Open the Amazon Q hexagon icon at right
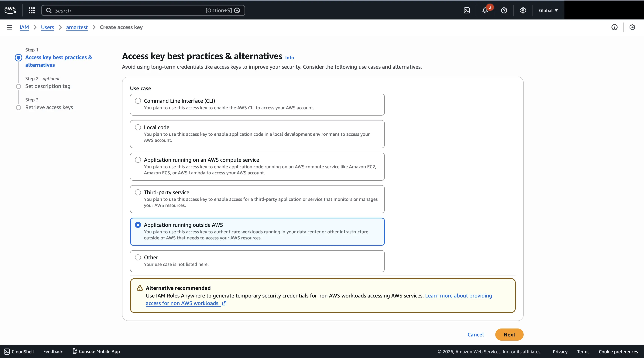Image resolution: width=644 pixels, height=358 pixels. (632, 27)
